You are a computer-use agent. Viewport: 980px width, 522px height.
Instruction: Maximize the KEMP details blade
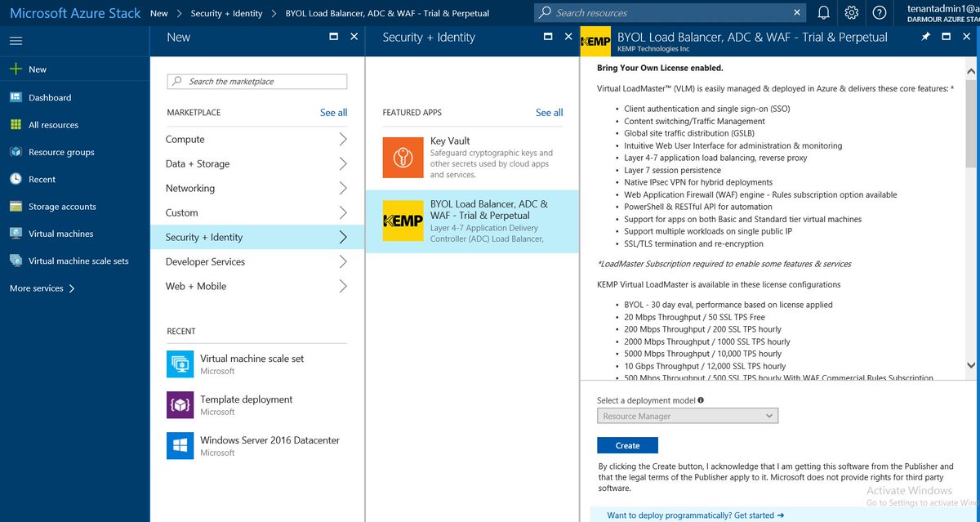pos(946,37)
